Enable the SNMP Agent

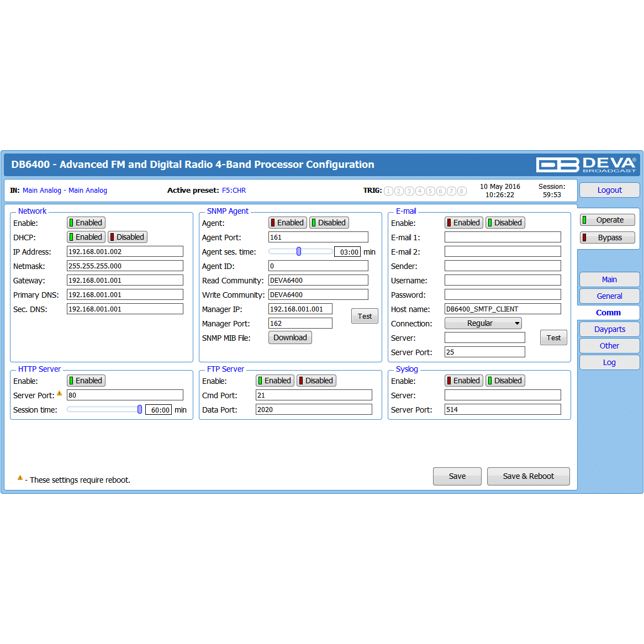tap(287, 223)
